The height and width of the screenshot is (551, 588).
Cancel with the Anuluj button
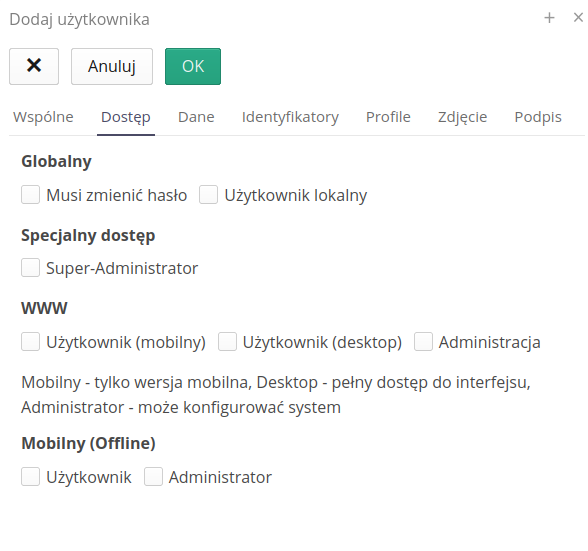pyautogui.click(x=112, y=66)
